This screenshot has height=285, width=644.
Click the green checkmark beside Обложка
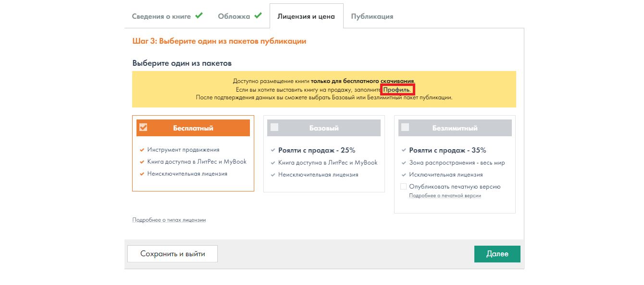[258, 15]
